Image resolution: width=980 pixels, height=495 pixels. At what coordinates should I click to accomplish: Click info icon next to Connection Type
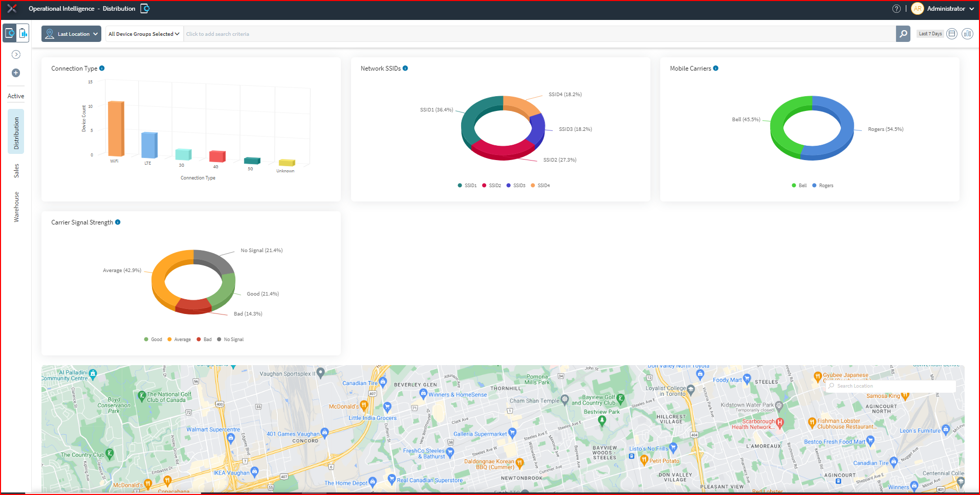pyautogui.click(x=102, y=68)
